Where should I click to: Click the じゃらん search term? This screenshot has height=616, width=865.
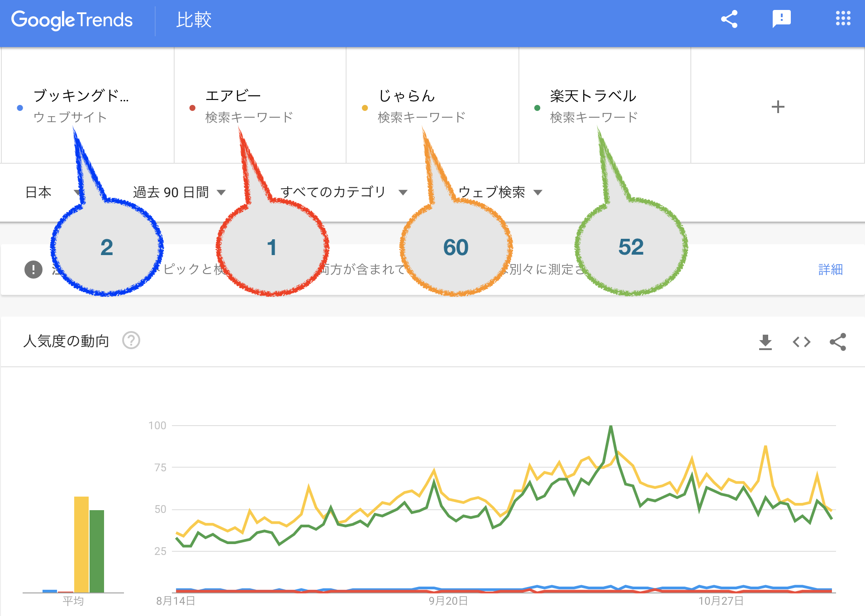click(x=406, y=96)
